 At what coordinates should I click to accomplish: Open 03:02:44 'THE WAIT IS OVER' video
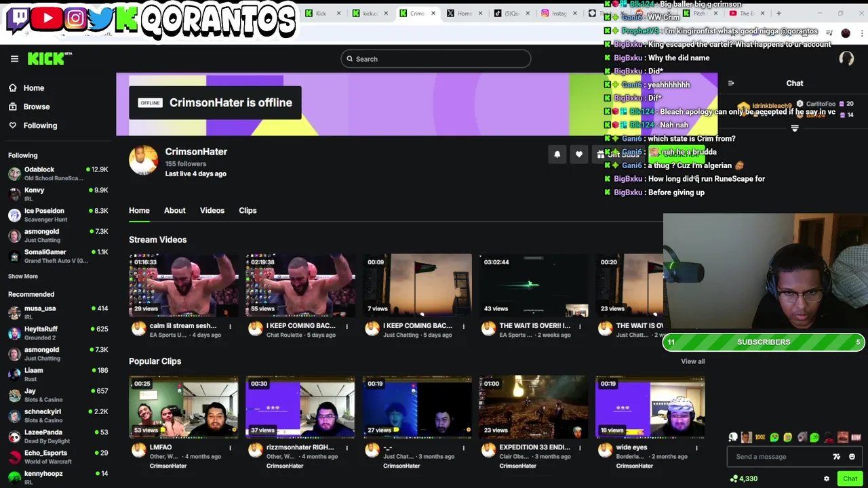[534, 285]
